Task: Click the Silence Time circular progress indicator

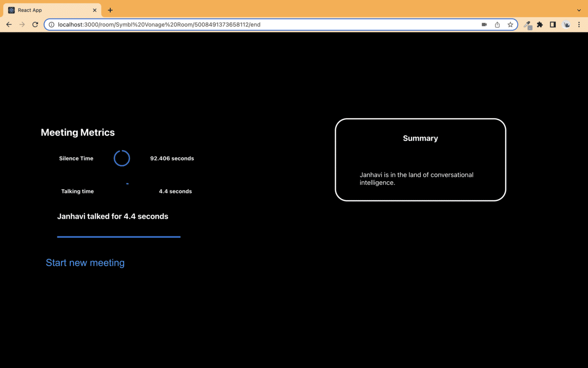Action: point(122,158)
